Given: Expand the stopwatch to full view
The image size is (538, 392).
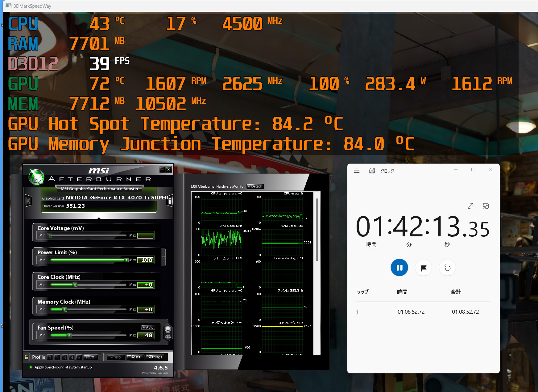Looking at the screenshot, I should (x=470, y=206).
